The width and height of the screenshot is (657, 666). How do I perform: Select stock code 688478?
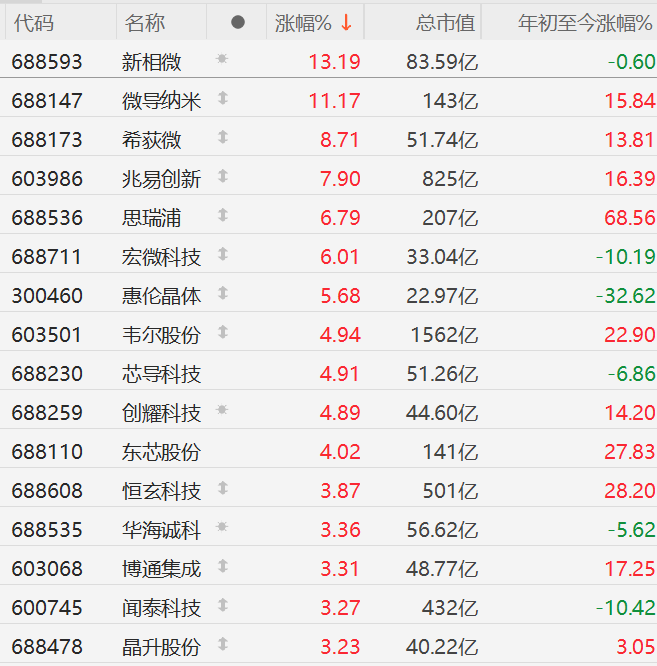pyautogui.click(x=47, y=647)
